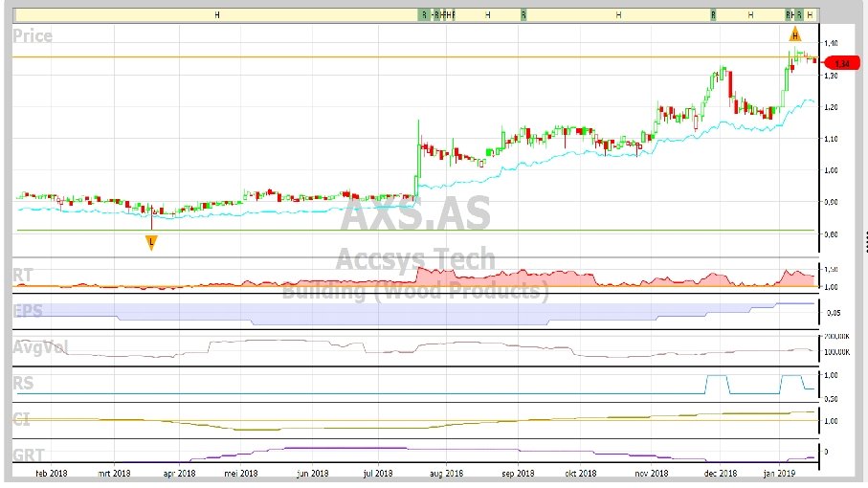
Task: Select the 'Price' panel label
Action: click(x=33, y=36)
